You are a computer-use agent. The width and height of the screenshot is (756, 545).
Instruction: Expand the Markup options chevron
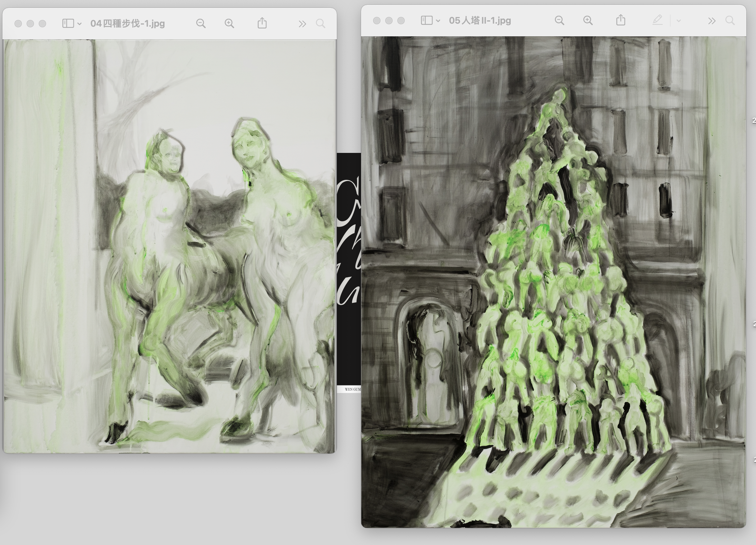tap(679, 21)
